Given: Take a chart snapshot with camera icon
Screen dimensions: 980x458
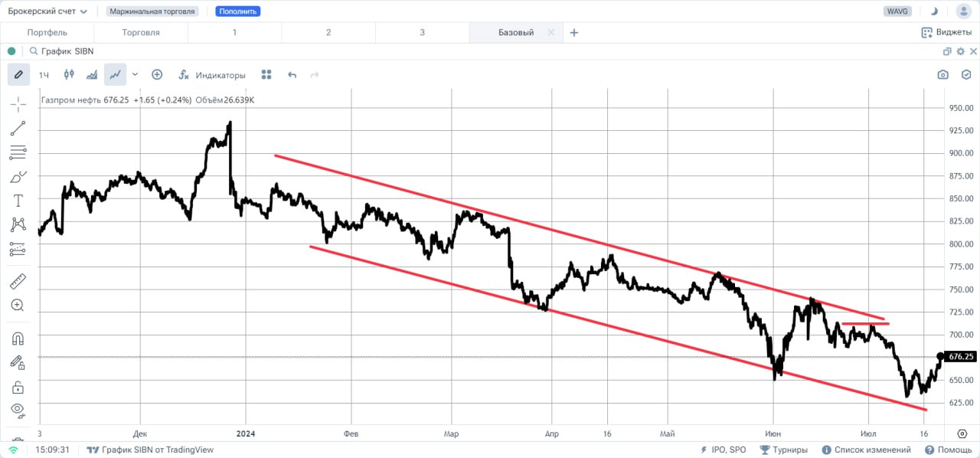Looking at the screenshot, I should click(x=943, y=75).
